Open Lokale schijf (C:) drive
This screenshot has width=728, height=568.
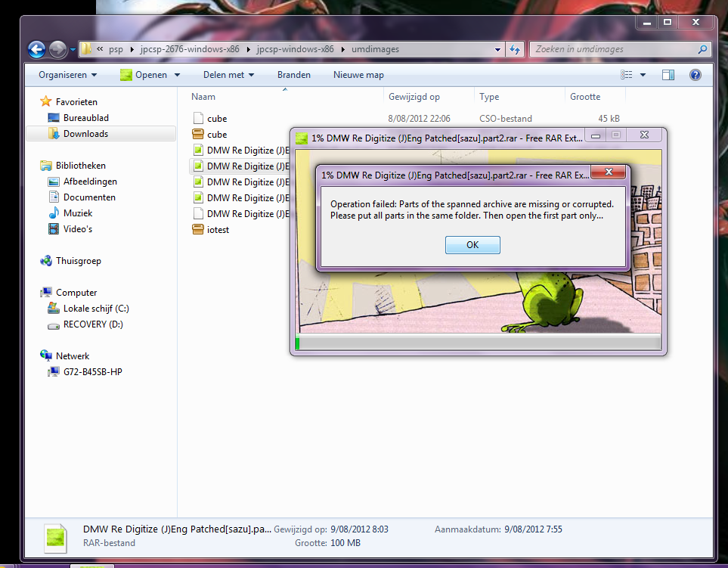[x=96, y=309]
